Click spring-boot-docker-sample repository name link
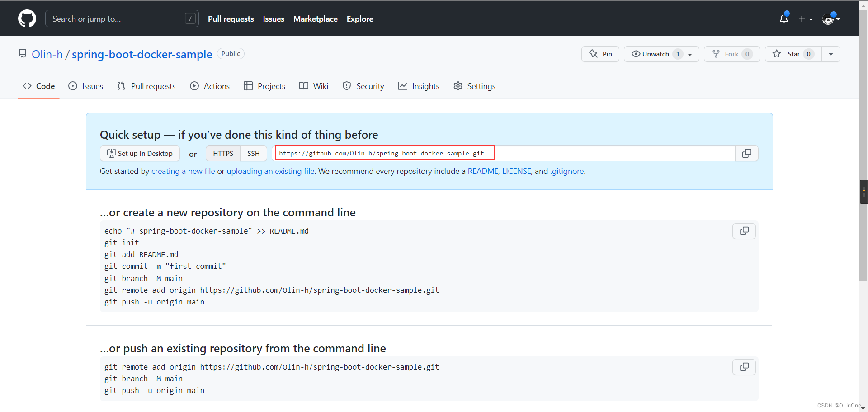 tap(142, 54)
